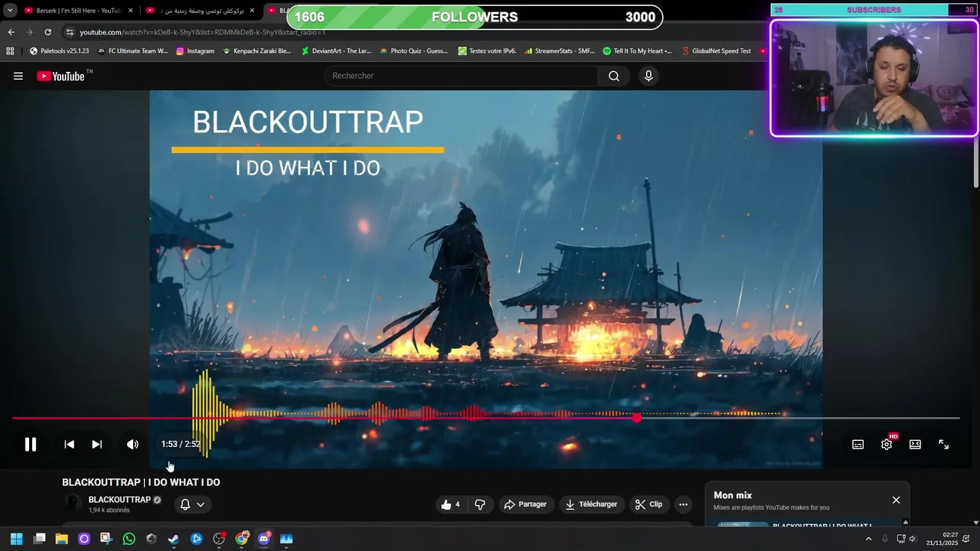Go back with the browser back arrow
Screen dimensions: 980x551
pos(11,32)
